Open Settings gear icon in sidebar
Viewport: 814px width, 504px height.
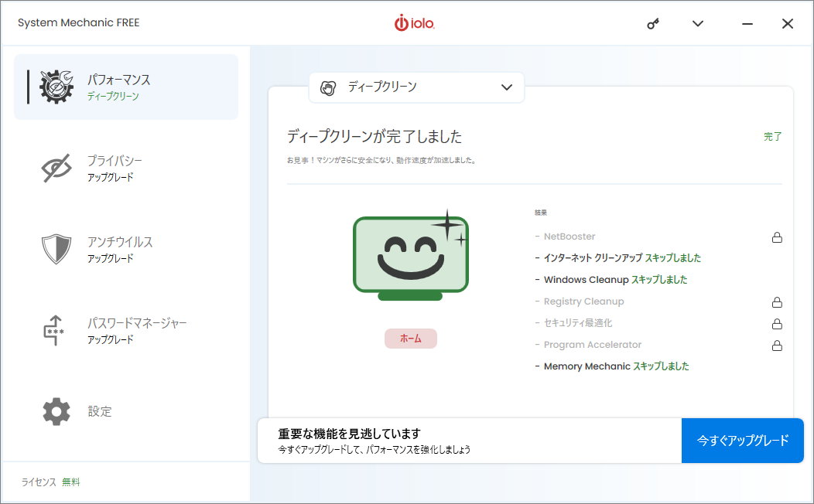click(x=56, y=412)
